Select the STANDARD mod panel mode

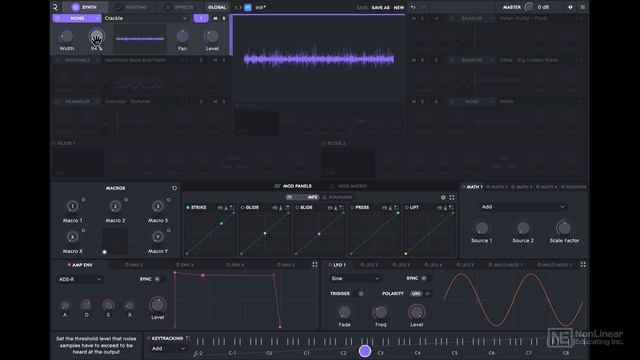pyautogui.click(x=337, y=197)
